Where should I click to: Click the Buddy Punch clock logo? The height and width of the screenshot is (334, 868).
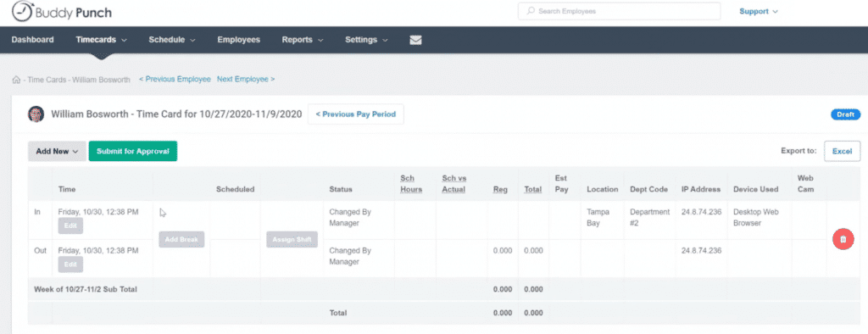coord(21,10)
